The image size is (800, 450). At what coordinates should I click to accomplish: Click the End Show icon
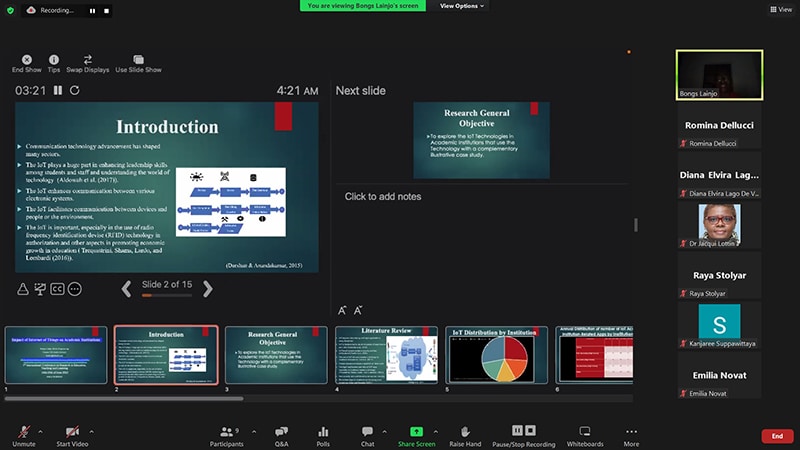pyautogui.click(x=26, y=60)
